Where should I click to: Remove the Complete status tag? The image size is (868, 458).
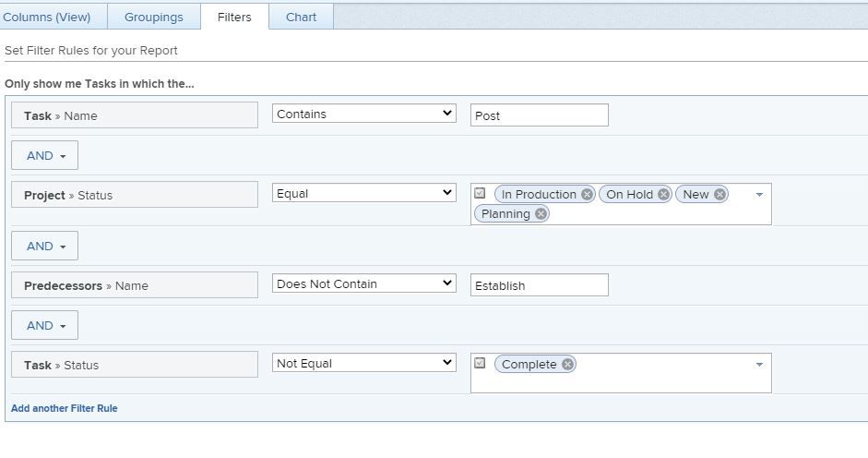[567, 365]
